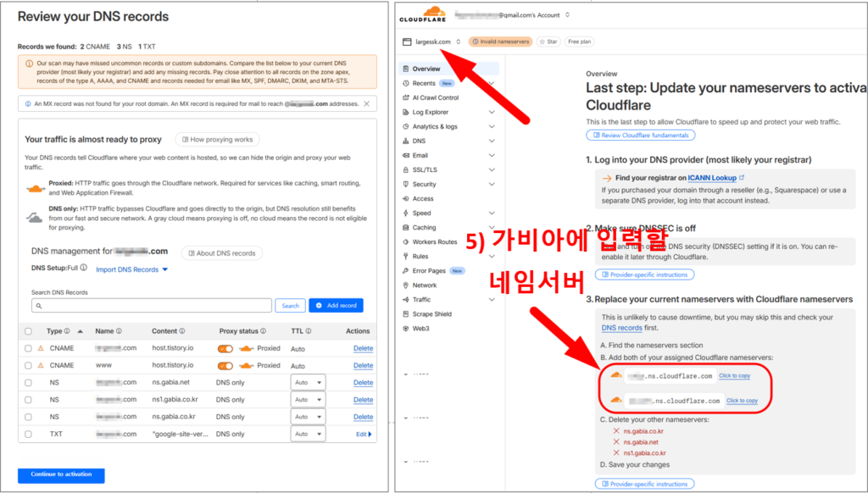Image resolution: width=868 pixels, height=493 pixels.
Task: Select Overview in the sidebar menu
Action: pyautogui.click(x=424, y=70)
